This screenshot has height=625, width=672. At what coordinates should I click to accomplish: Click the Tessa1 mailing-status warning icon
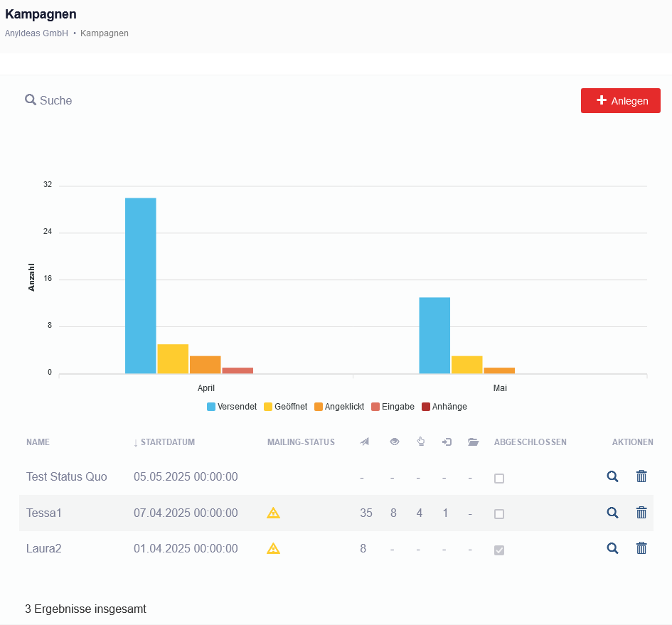(273, 513)
